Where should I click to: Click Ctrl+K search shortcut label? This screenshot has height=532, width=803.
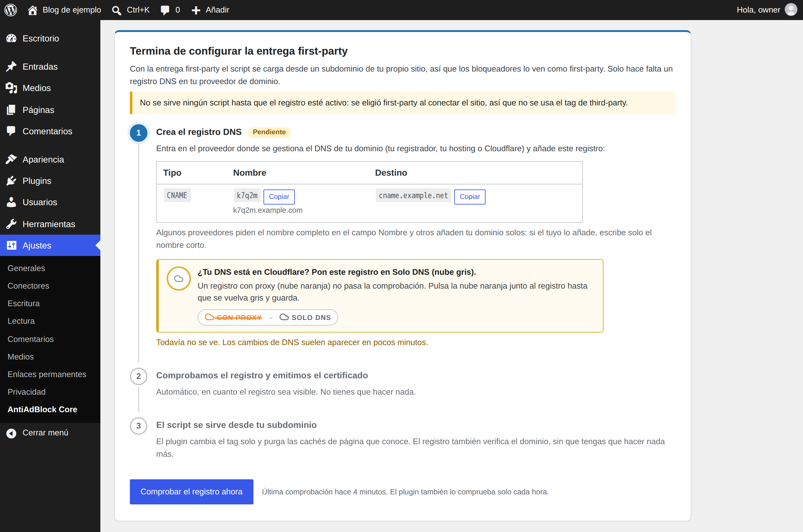[138, 10]
